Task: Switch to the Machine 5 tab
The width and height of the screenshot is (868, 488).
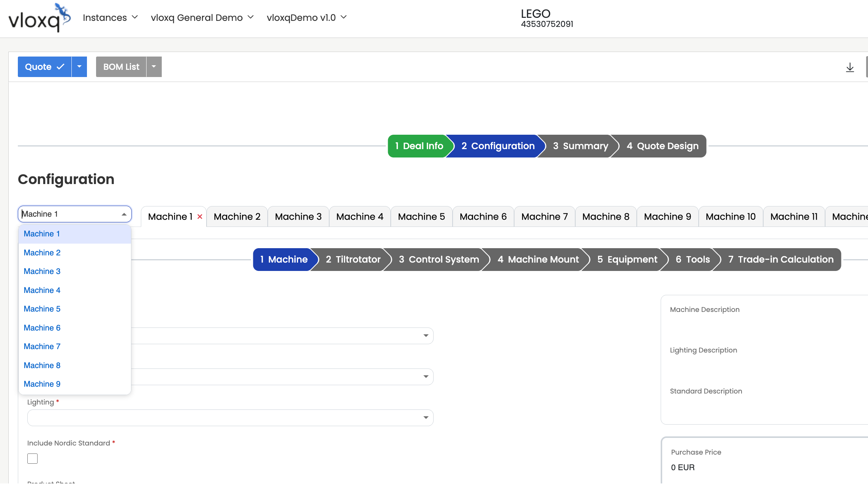Action: click(x=421, y=217)
